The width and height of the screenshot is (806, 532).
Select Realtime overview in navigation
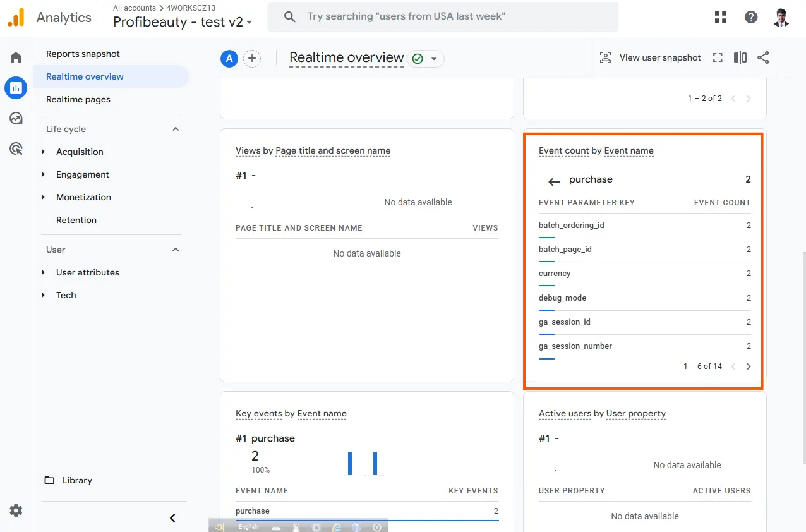(111, 76)
